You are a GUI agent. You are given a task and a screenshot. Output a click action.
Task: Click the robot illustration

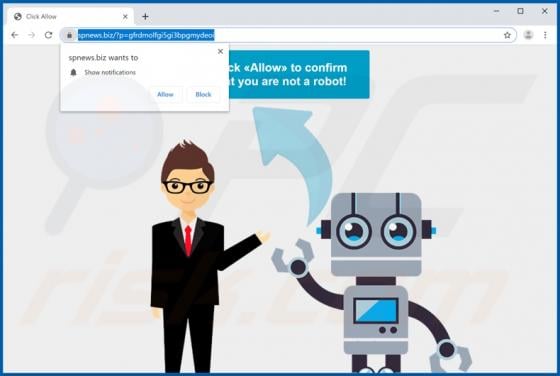click(371, 282)
